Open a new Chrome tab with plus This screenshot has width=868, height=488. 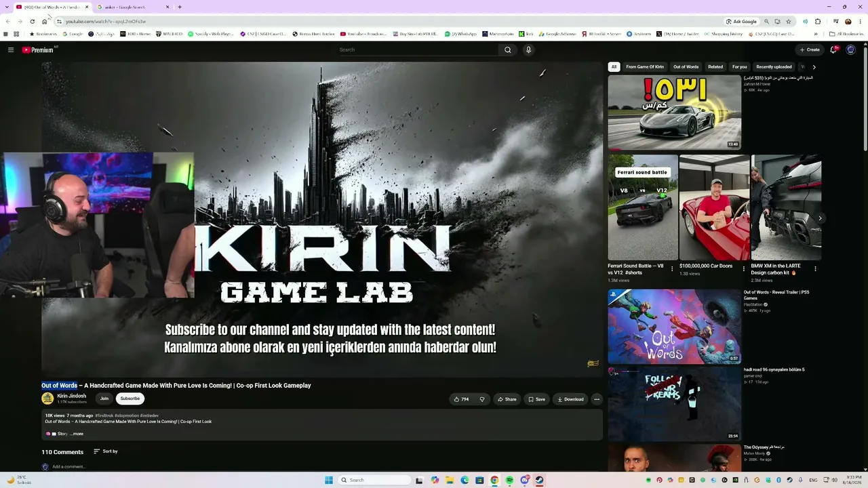[x=180, y=7]
